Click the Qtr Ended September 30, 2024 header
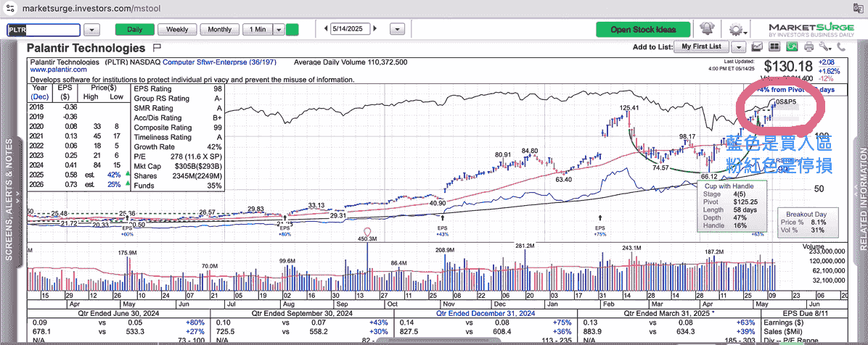 pos(301,313)
